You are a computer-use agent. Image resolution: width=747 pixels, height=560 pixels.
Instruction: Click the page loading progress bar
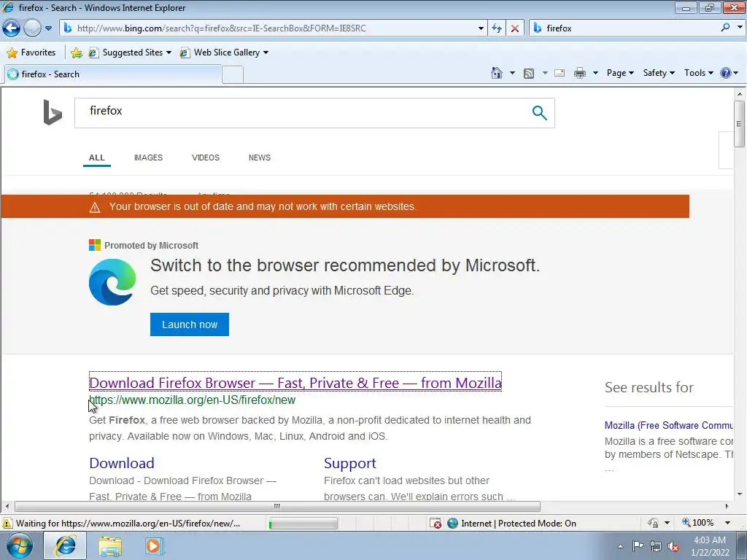[303, 524]
